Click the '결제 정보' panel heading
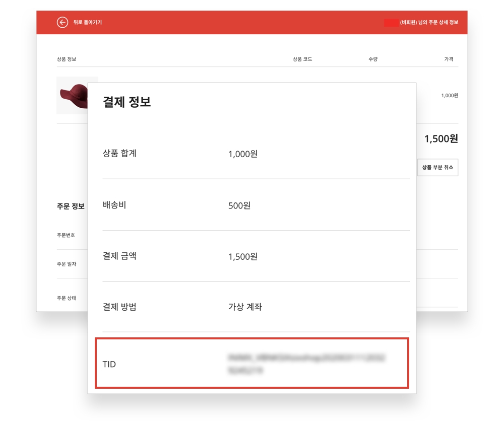This screenshot has width=504, height=427. [127, 102]
